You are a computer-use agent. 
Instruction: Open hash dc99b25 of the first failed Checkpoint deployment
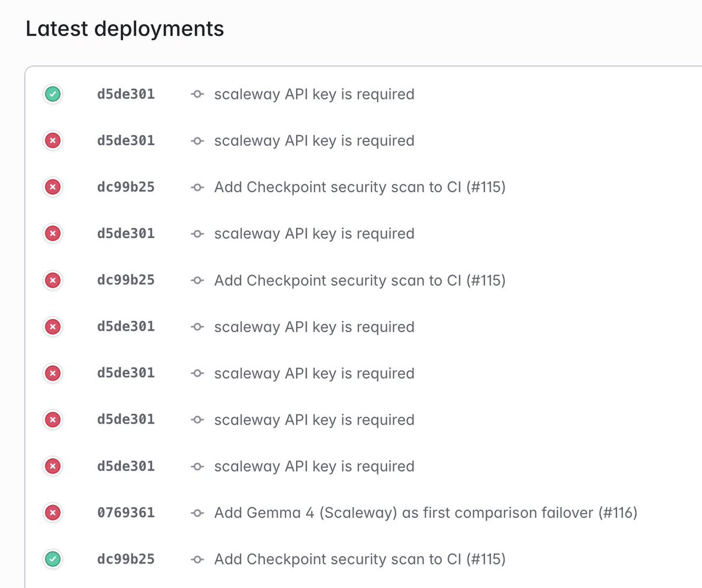(126, 187)
